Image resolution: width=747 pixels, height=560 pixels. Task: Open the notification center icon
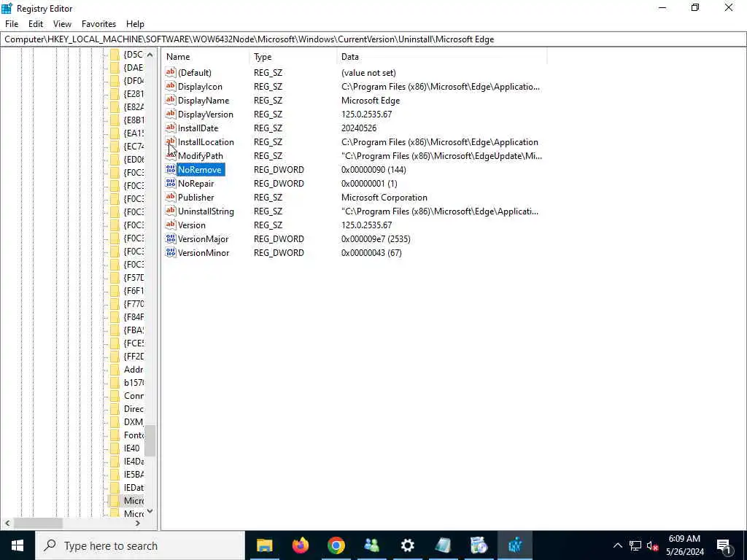(x=724, y=545)
